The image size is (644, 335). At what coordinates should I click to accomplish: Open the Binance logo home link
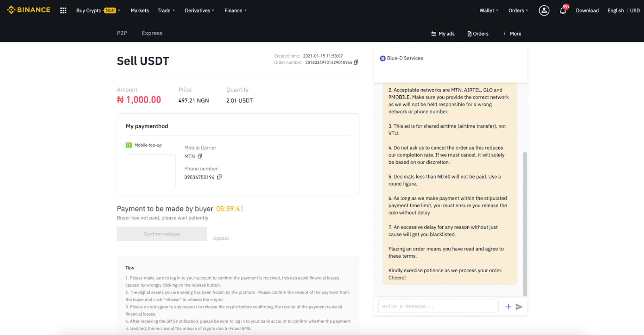(x=29, y=10)
